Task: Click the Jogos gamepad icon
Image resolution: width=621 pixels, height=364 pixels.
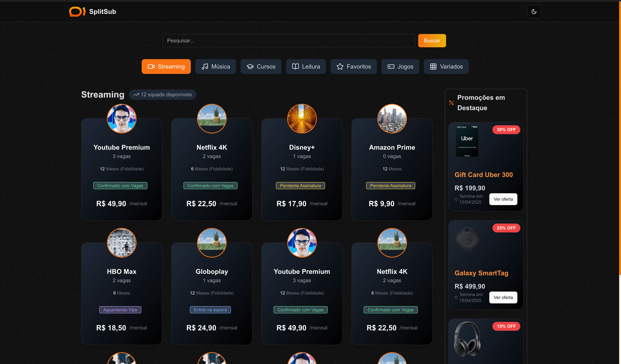Action: (x=391, y=67)
